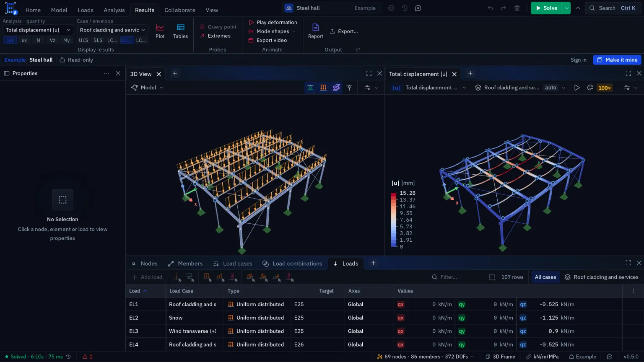This screenshot has height=362, width=644.
Task: Open 3D View display settings sliders icon
Action: [368, 88]
